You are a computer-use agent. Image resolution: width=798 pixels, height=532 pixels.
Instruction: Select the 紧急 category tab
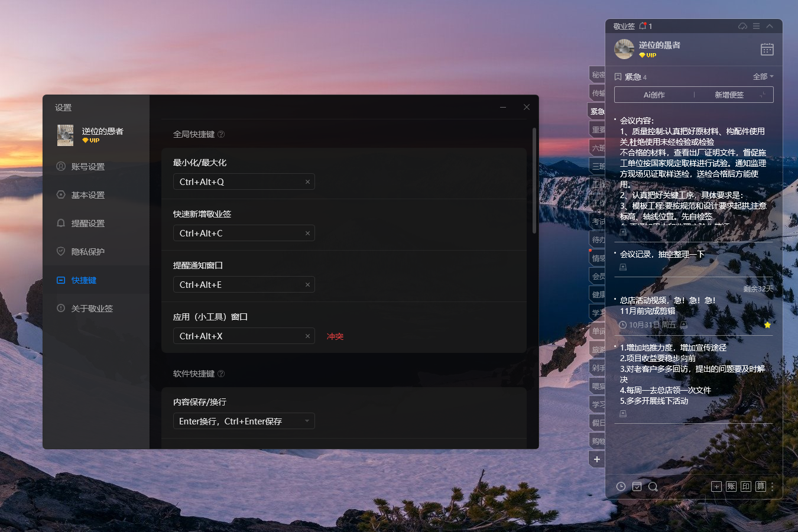tap(596, 111)
